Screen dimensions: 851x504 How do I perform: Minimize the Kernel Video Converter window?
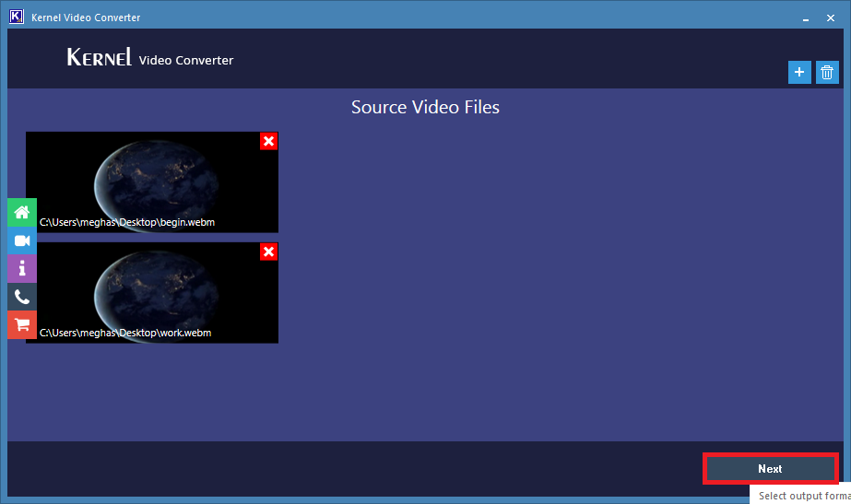click(806, 18)
